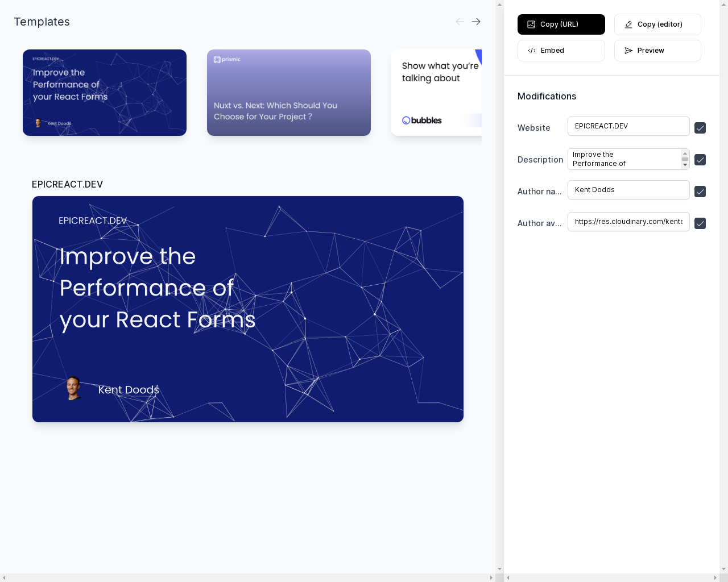Open the Embed code option
The height and width of the screenshot is (582, 728).
click(561, 51)
